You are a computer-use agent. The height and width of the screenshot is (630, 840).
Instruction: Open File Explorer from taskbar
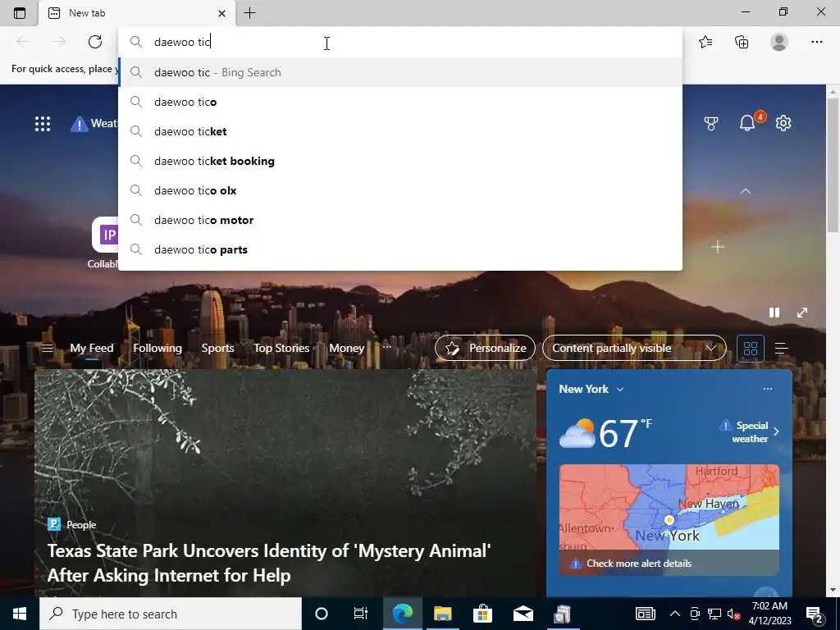tap(442, 614)
